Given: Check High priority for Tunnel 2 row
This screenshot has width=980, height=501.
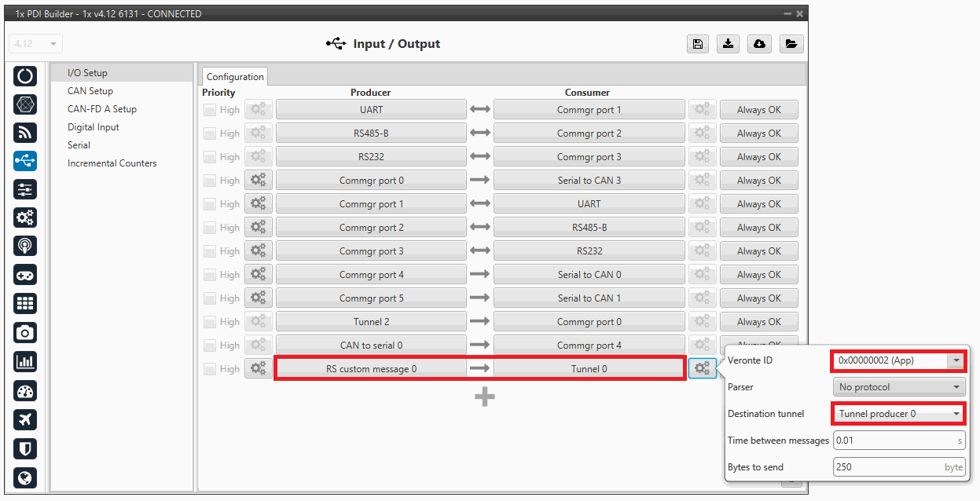Looking at the screenshot, I should [x=210, y=322].
